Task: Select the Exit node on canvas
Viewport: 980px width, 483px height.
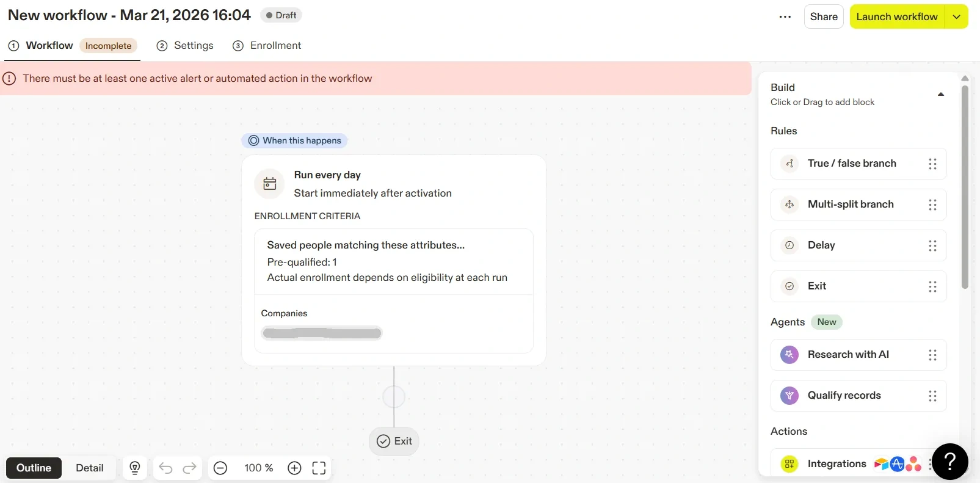Action: click(394, 441)
